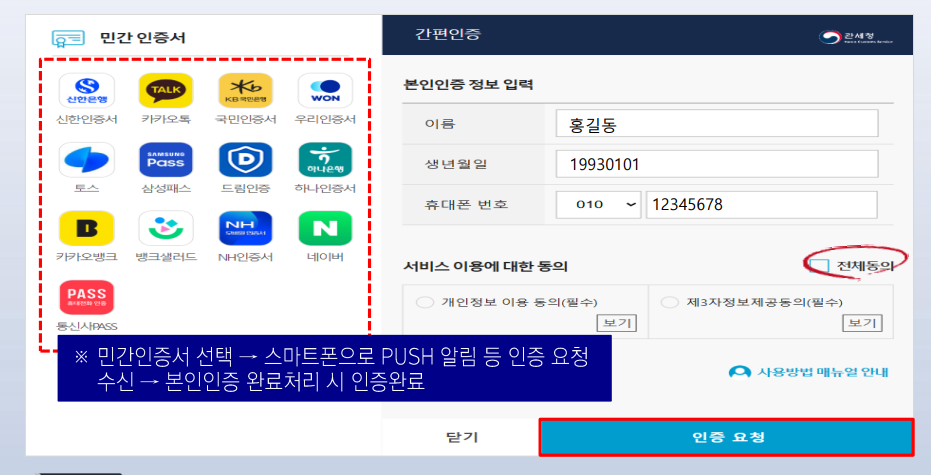Select the NH인증서 icon
Image resolution: width=931 pixels, height=475 pixels.
point(246,229)
